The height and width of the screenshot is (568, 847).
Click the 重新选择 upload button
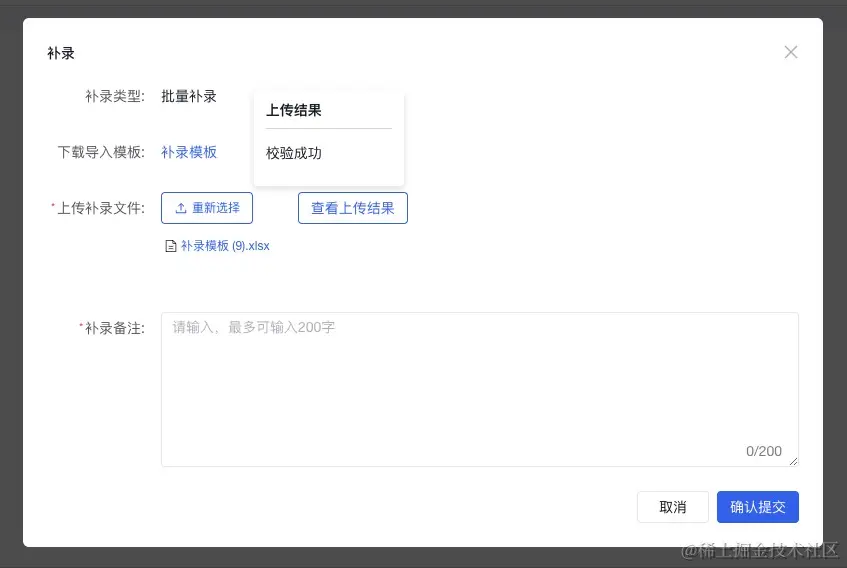tap(207, 208)
